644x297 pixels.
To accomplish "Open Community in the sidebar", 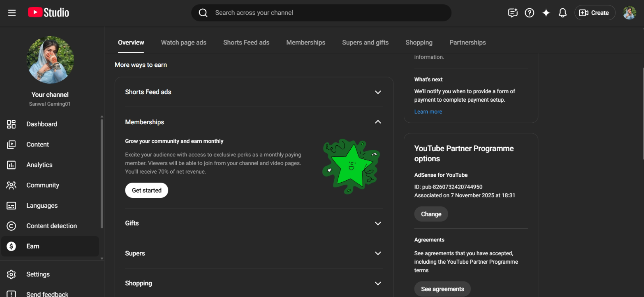I will click(x=50, y=185).
